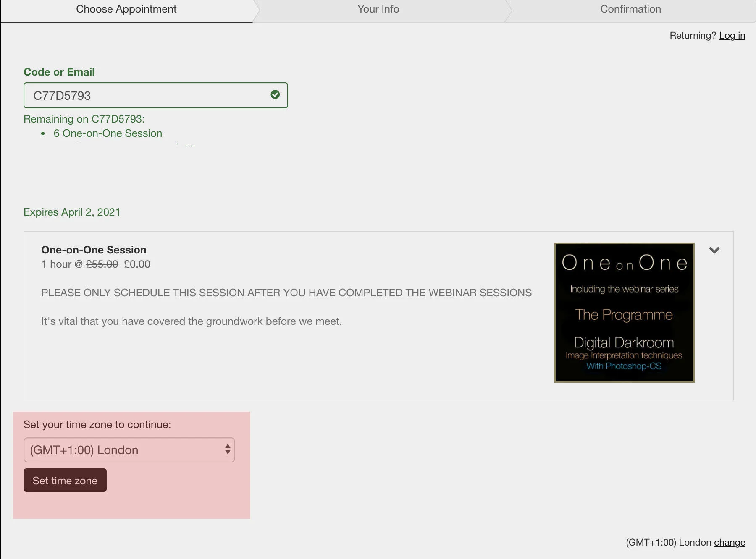
Task: Click the webinar sessions notice text
Action: [x=286, y=293]
